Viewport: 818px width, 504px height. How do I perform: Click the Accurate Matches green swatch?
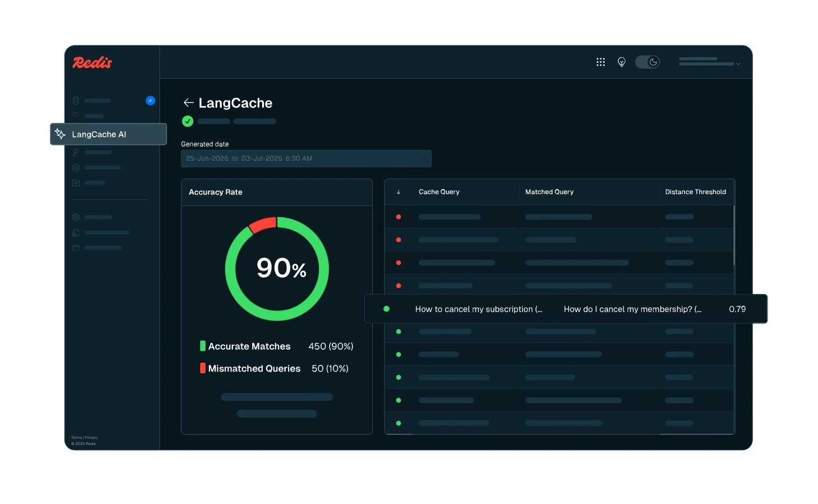point(203,346)
